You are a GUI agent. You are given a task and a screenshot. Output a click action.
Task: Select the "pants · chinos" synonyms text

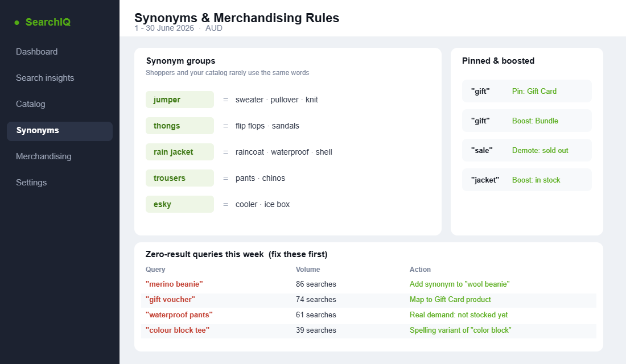point(260,178)
